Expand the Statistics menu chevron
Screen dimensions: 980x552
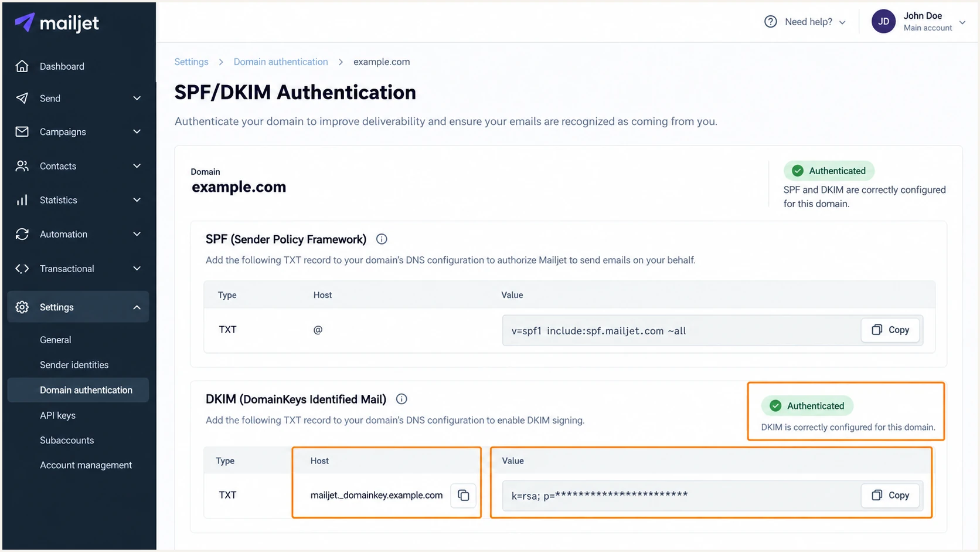(x=137, y=200)
